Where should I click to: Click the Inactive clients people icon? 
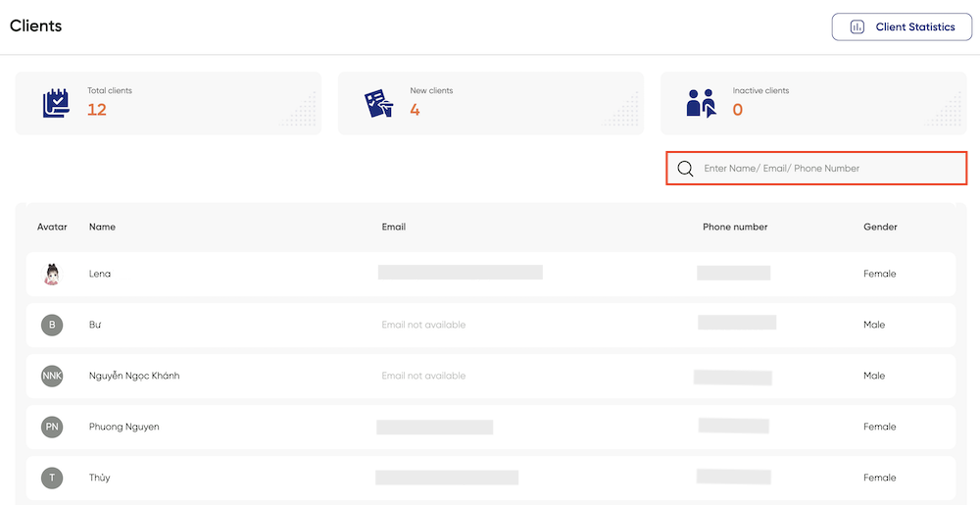click(x=702, y=104)
